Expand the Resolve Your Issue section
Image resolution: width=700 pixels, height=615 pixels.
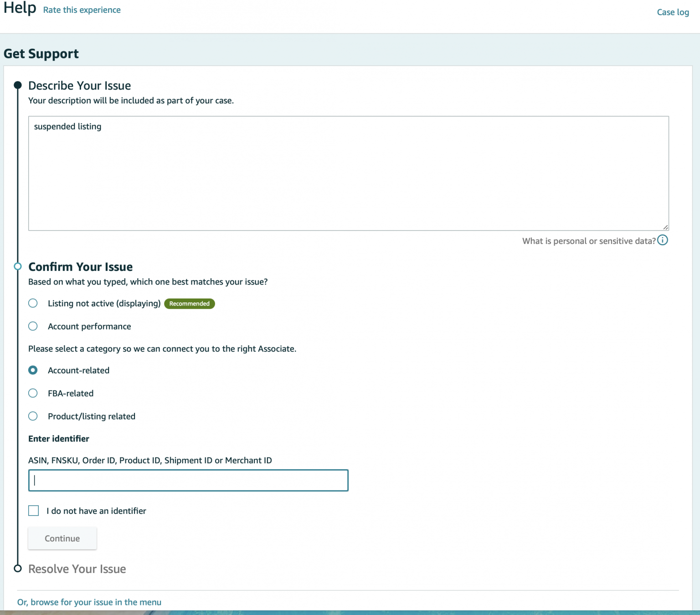(77, 568)
